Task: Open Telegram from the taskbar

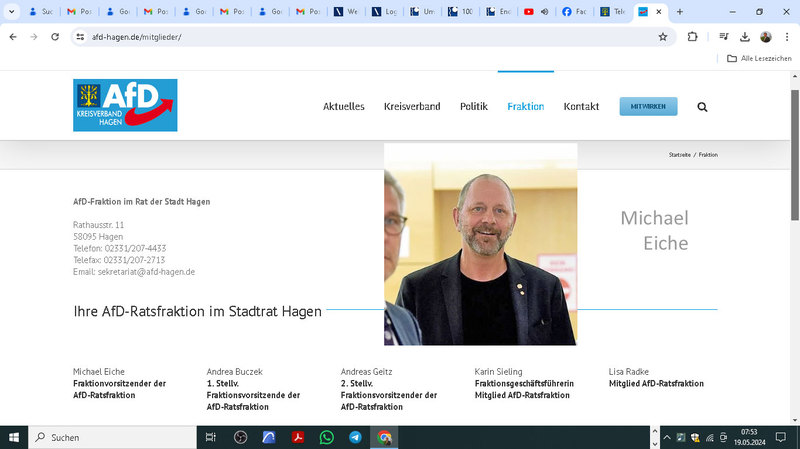Action: 355,438
